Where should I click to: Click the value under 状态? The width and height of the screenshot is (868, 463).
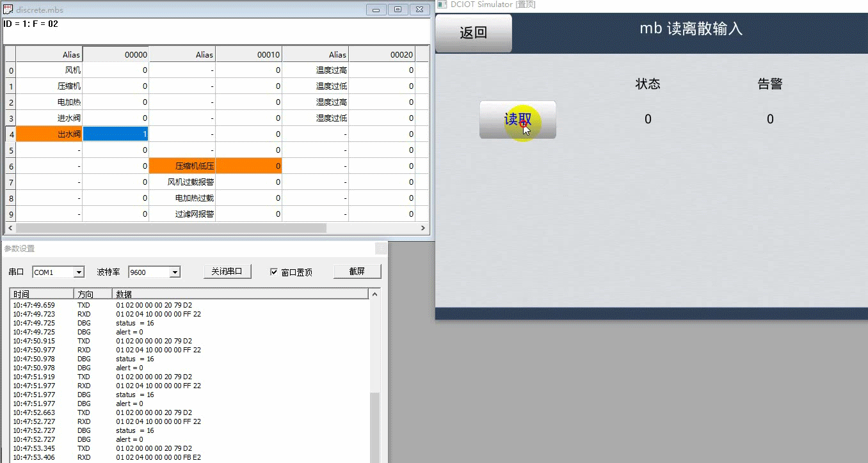coord(648,119)
